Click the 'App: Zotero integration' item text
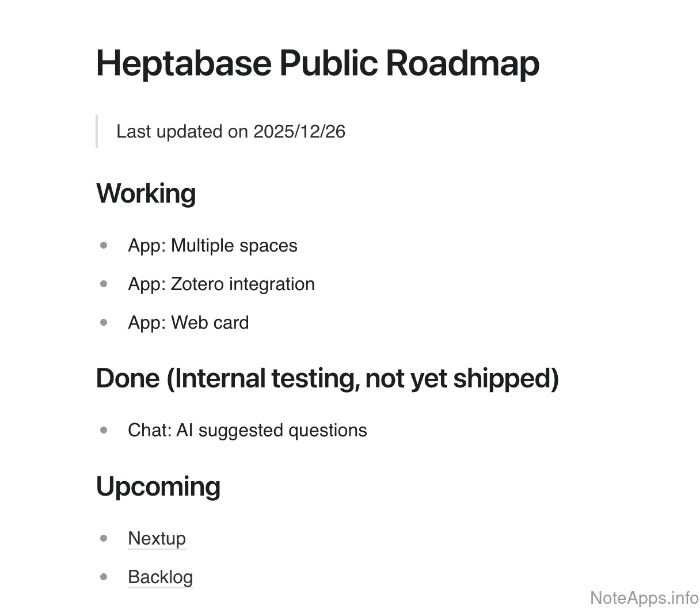 click(x=221, y=284)
